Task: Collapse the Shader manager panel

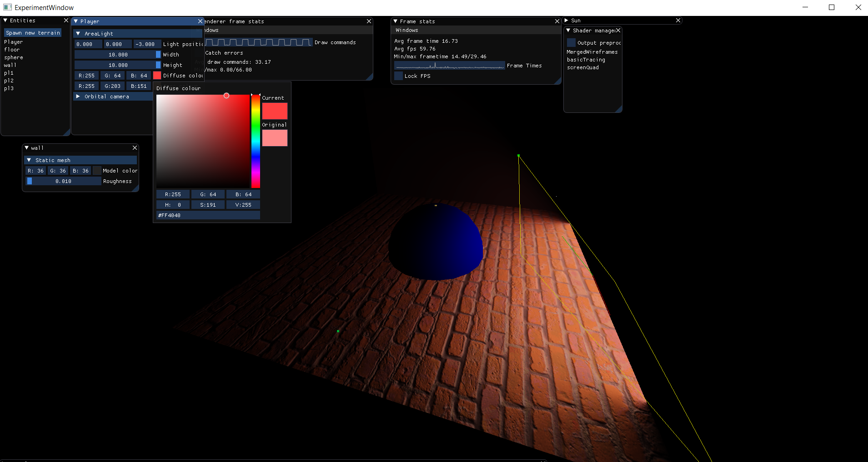Action: pyautogui.click(x=569, y=30)
